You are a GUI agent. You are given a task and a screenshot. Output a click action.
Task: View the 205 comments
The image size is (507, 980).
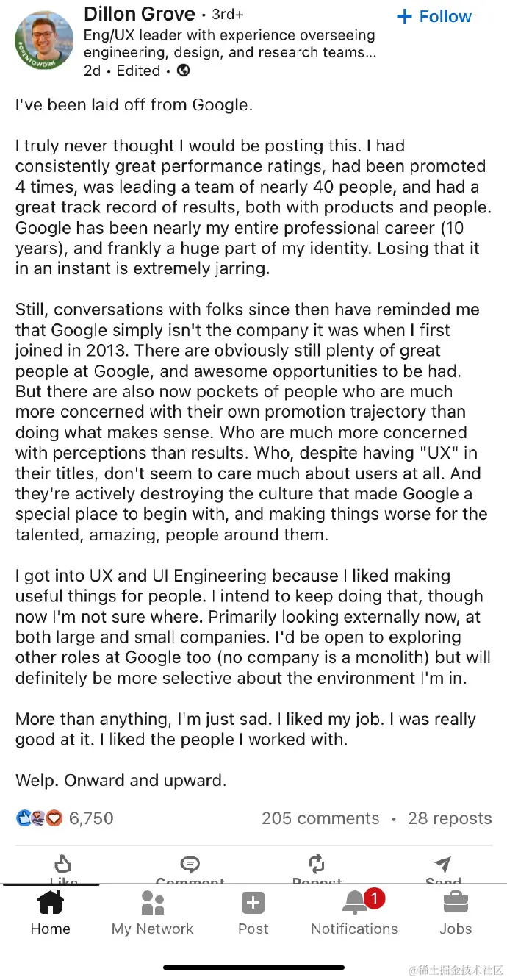(x=320, y=818)
